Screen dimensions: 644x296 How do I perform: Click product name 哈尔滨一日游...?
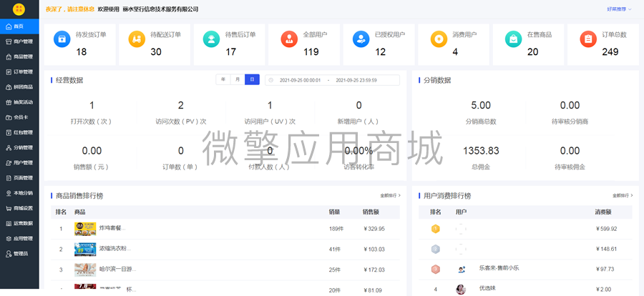[118, 270]
